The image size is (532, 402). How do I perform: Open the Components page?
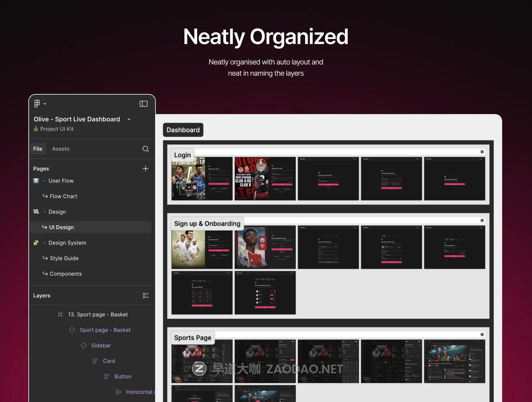point(66,274)
